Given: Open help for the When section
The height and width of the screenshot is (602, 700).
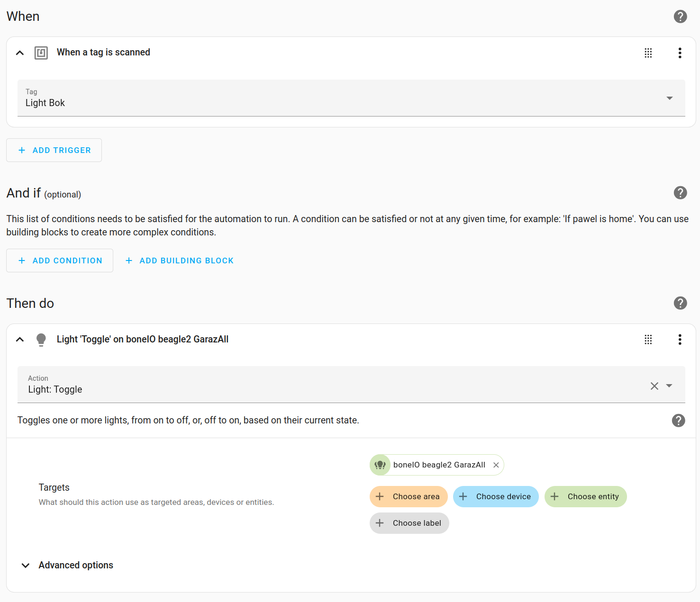Looking at the screenshot, I should [680, 17].
